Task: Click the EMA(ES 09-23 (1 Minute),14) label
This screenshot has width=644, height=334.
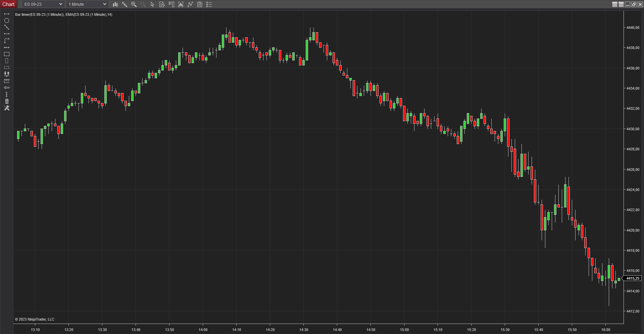Action: (89, 14)
